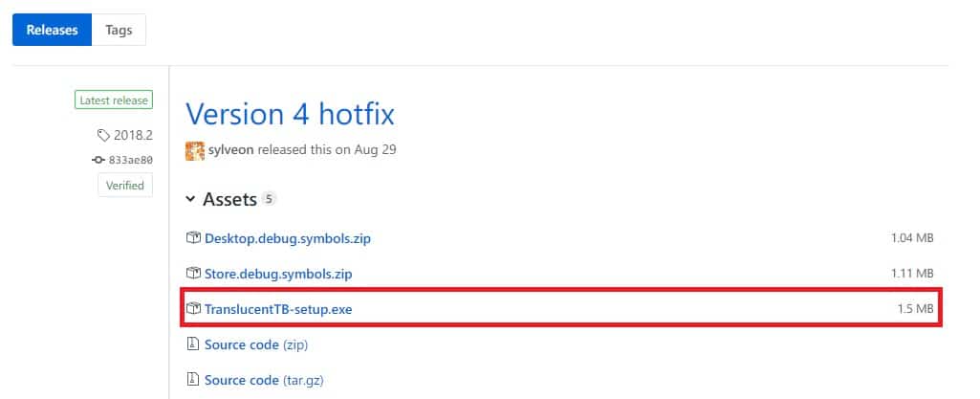Click the tag icon next to 2018.2
The image size is (980, 399).
(x=103, y=135)
